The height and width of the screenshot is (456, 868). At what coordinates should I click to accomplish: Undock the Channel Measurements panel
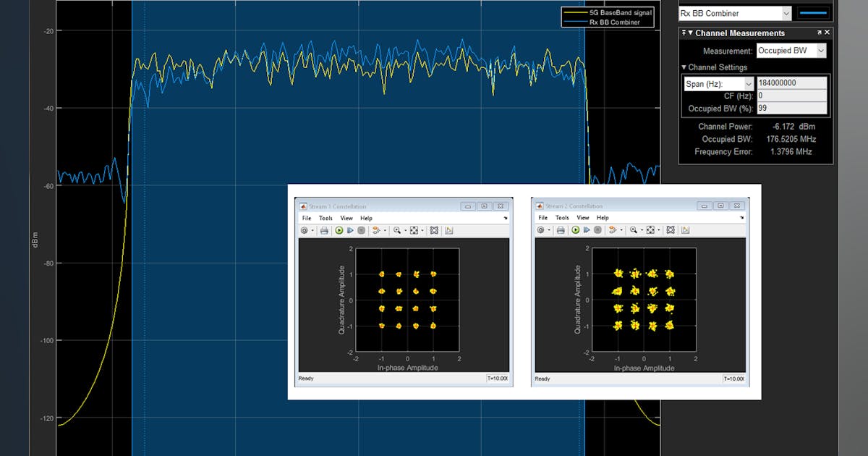(x=820, y=33)
